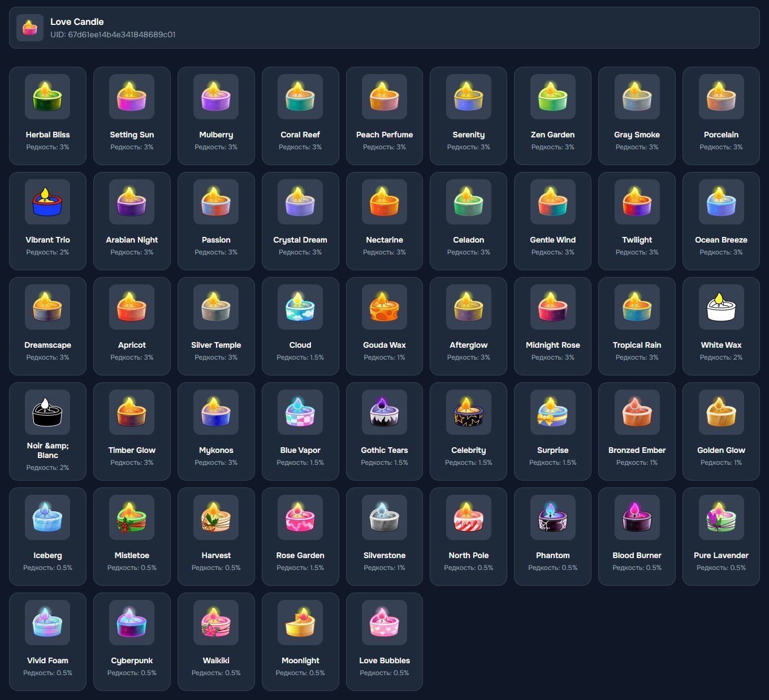769x700 pixels.
Task: Open the Cyberpunk candle card
Action: point(132,642)
